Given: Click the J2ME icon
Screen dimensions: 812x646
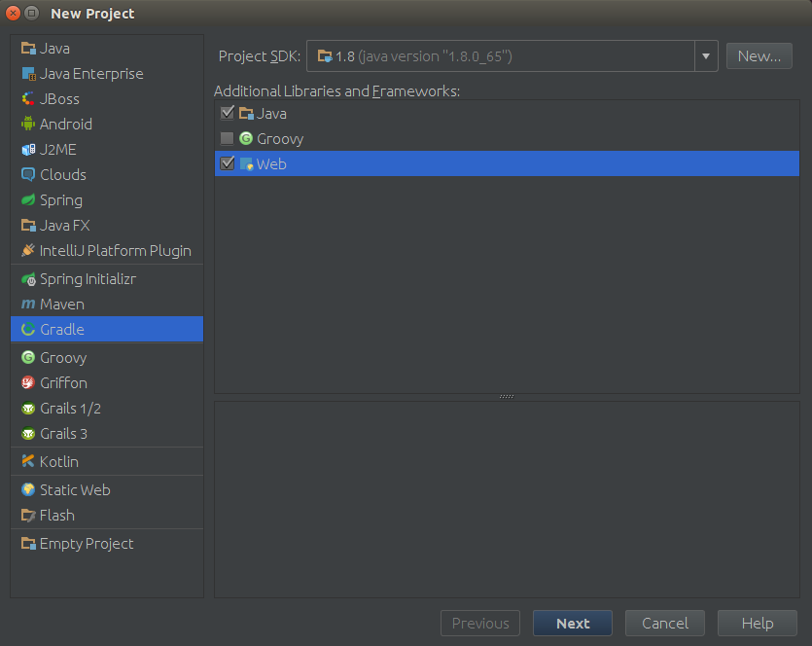Looking at the screenshot, I should (x=28, y=149).
